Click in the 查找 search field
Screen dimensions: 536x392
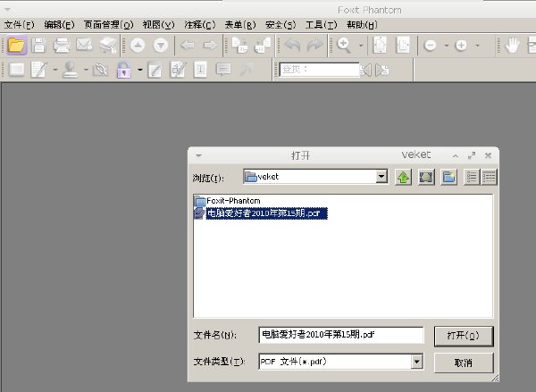point(319,70)
